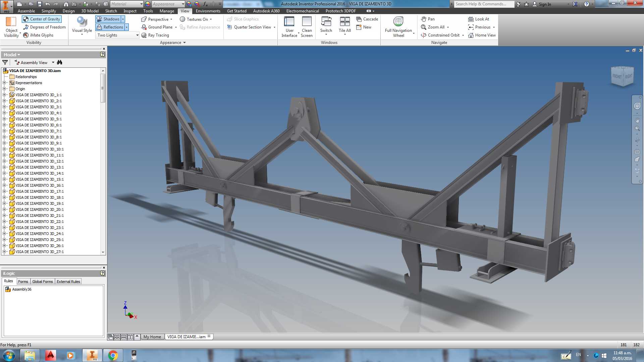The height and width of the screenshot is (362, 644).
Task: Open the Assemble ribbon tab
Action: click(26, 11)
